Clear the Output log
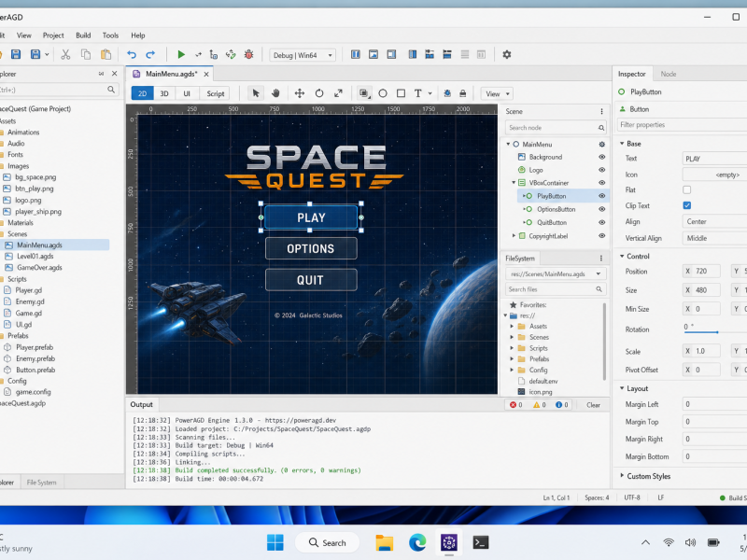Screen dimensions: 747x560 (593, 405)
